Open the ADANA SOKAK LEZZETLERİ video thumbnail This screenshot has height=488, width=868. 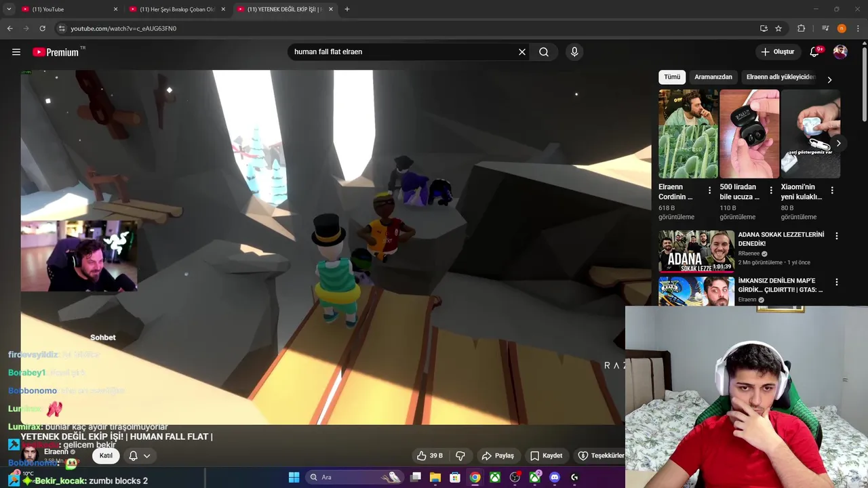point(696,251)
